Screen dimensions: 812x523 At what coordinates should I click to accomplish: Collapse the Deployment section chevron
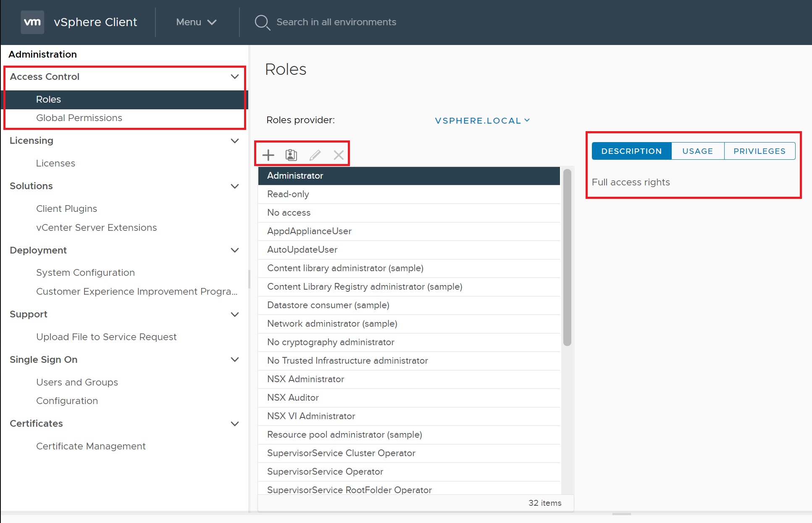[x=235, y=250]
